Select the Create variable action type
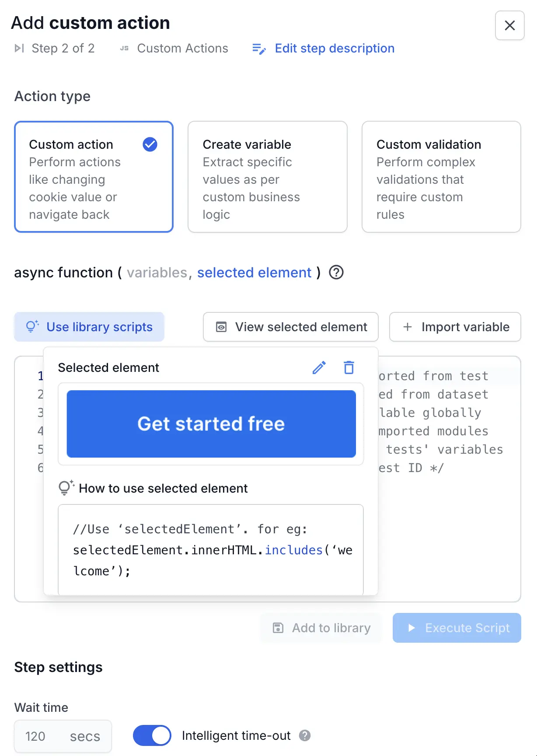This screenshot has height=756, width=537. (x=267, y=177)
